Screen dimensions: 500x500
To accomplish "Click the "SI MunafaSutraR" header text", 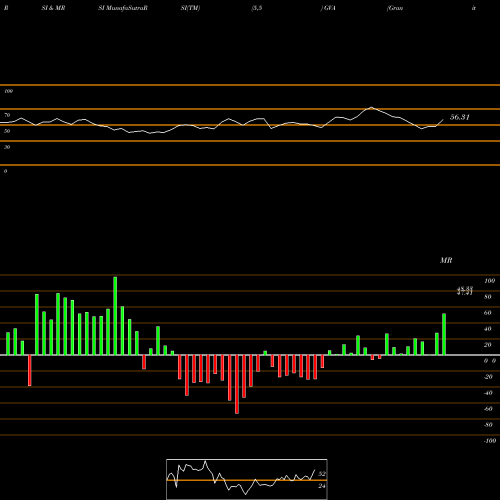I will pos(123,8).
